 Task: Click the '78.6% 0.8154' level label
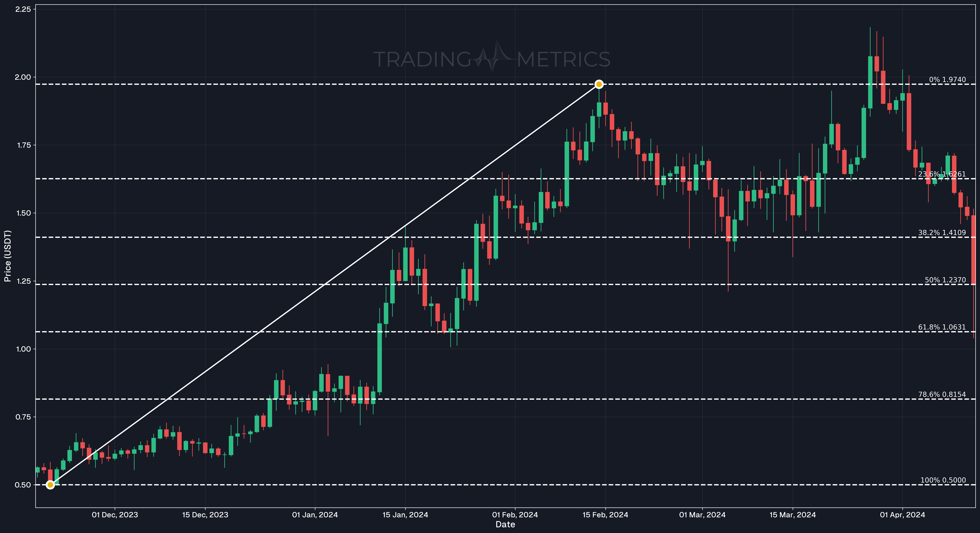942,394
